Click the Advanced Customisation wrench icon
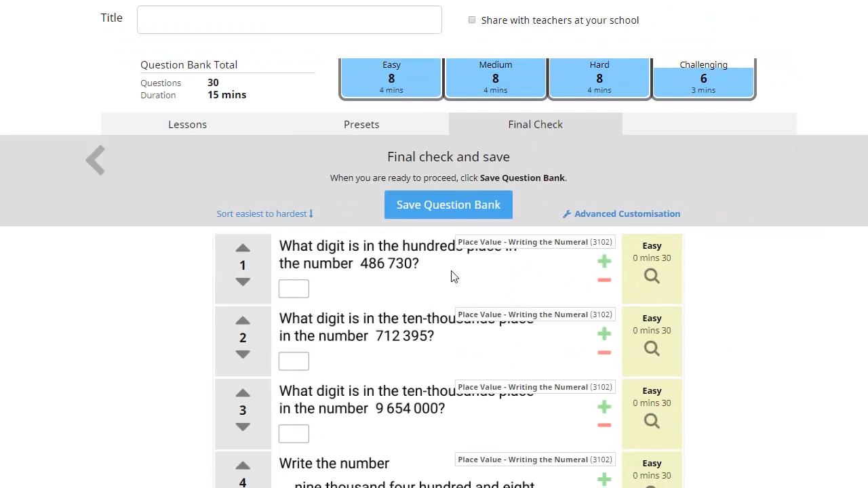This screenshot has width=868, height=488. coord(567,213)
